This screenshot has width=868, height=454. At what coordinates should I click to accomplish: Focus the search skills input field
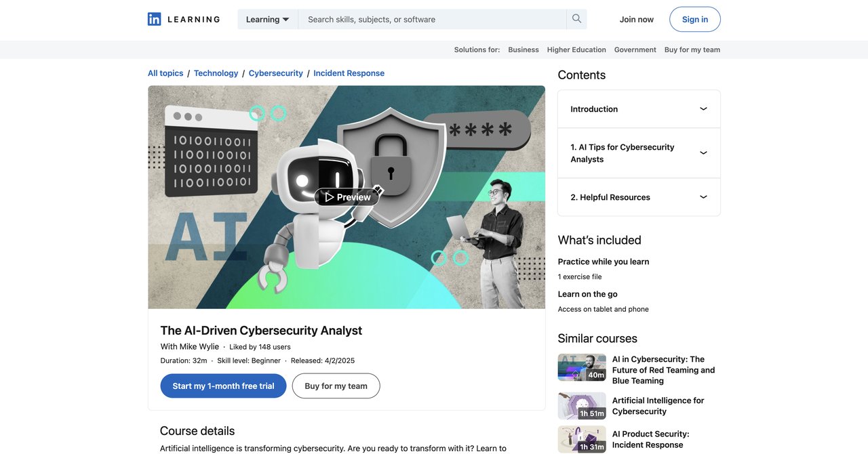coord(432,19)
